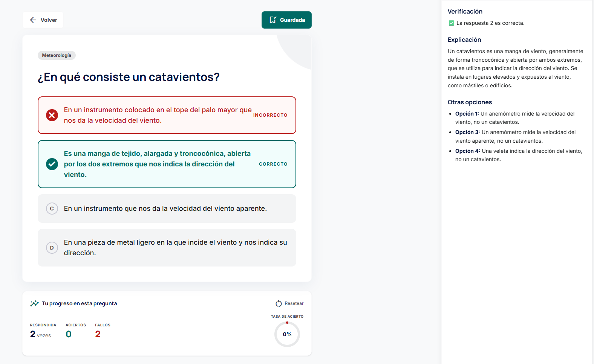This screenshot has height=364, width=594.
Task: Click the green verification check icon
Action: (451, 23)
